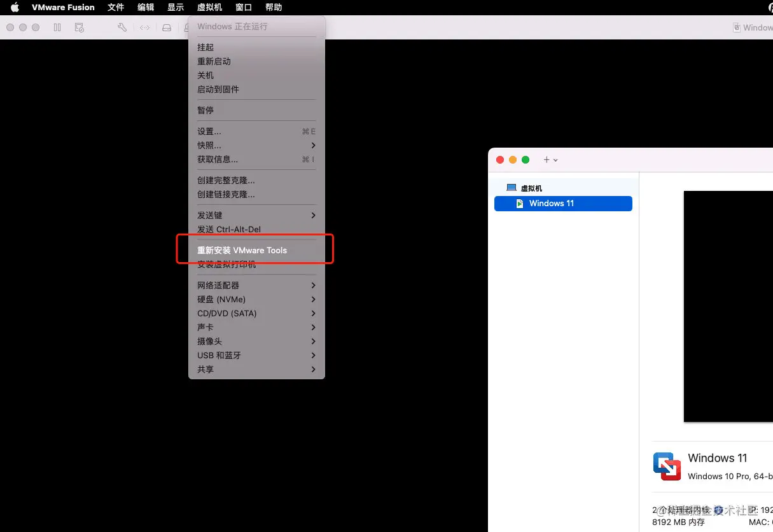Open 设置... from the menu
The width and height of the screenshot is (773, 532).
point(256,132)
